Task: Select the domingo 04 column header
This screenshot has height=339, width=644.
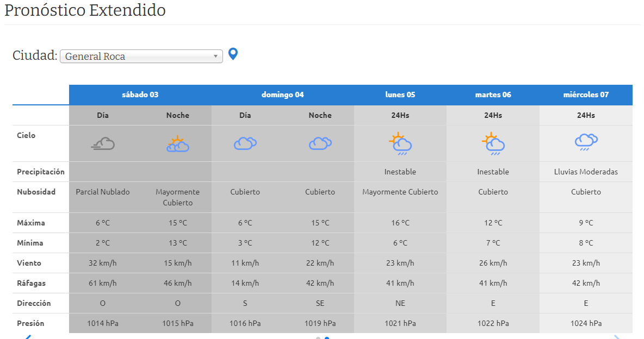Action: tap(282, 95)
